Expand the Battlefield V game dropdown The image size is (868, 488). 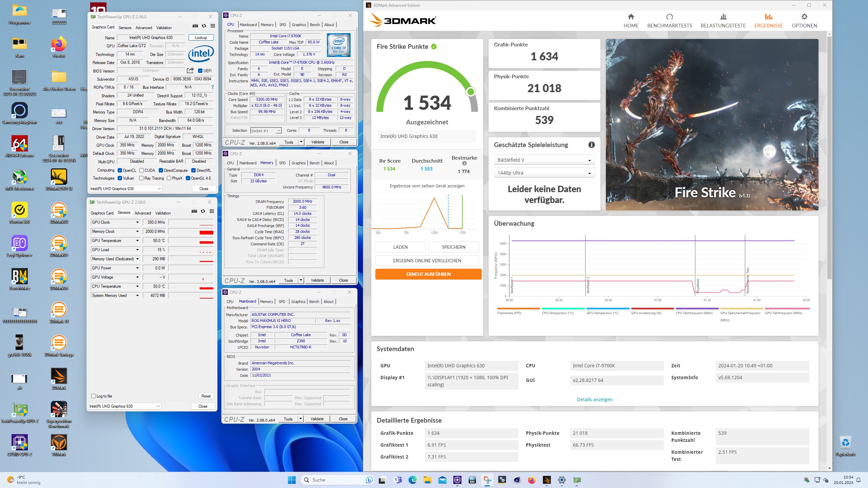(544, 160)
